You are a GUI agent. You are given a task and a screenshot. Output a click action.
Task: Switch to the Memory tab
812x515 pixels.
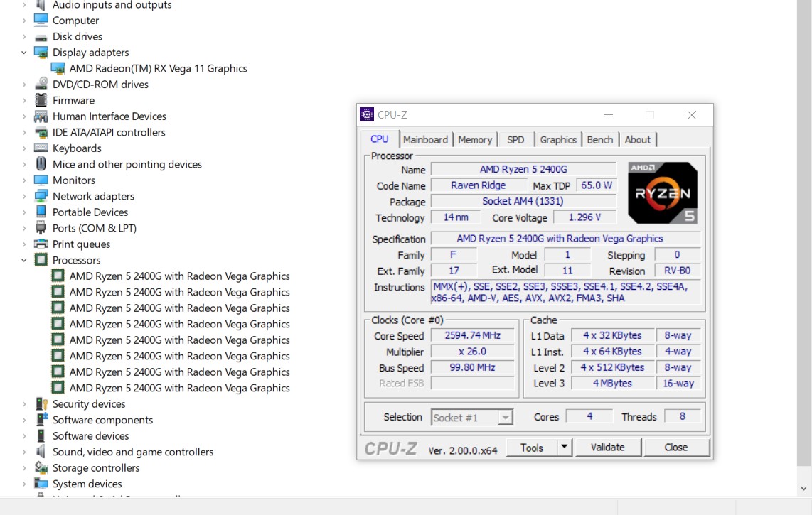pos(475,140)
